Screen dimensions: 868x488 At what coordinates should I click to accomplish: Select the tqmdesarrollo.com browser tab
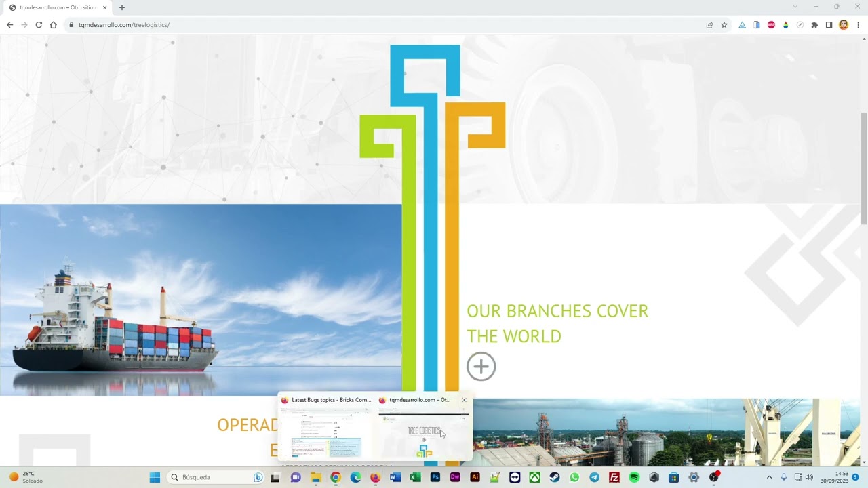(x=58, y=7)
